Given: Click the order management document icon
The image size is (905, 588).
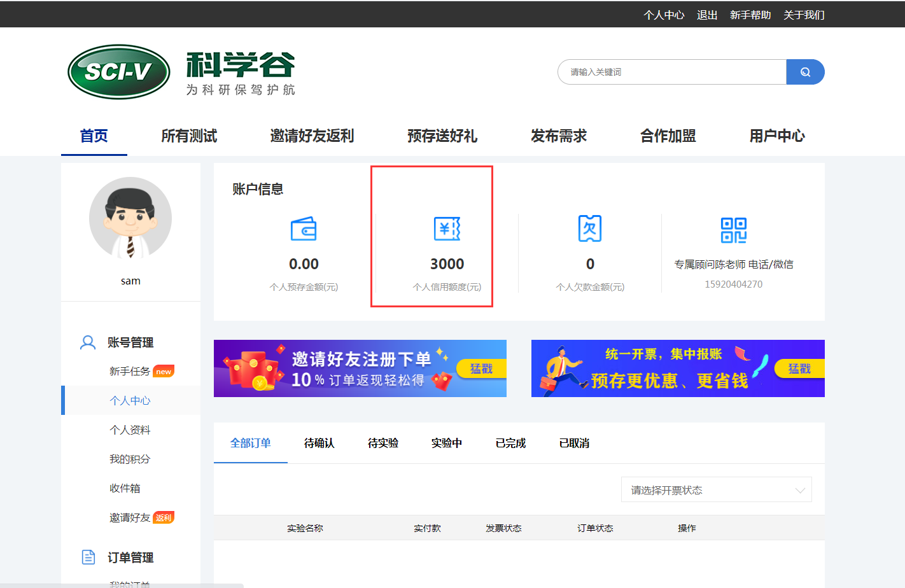Looking at the screenshot, I should [x=88, y=557].
